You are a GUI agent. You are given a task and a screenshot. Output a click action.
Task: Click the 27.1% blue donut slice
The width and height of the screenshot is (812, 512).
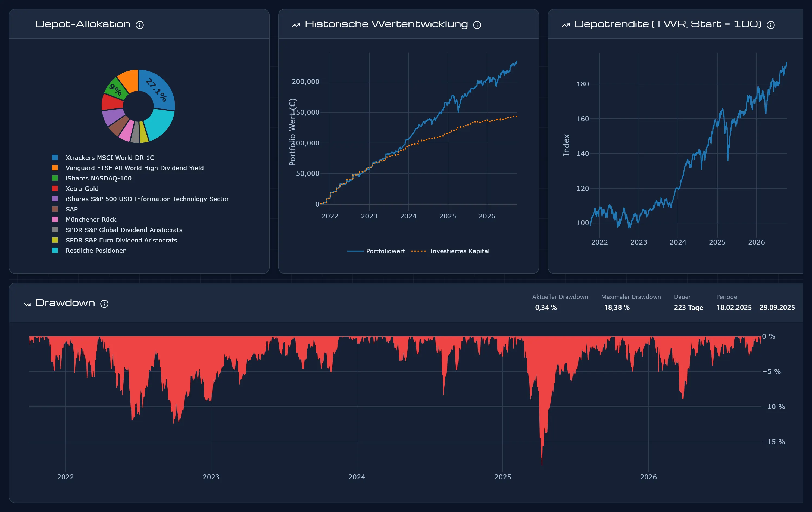click(x=157, y=89)
